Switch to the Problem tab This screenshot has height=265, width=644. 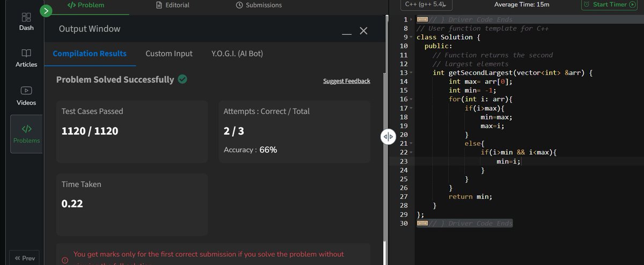(x=85, y=5)
